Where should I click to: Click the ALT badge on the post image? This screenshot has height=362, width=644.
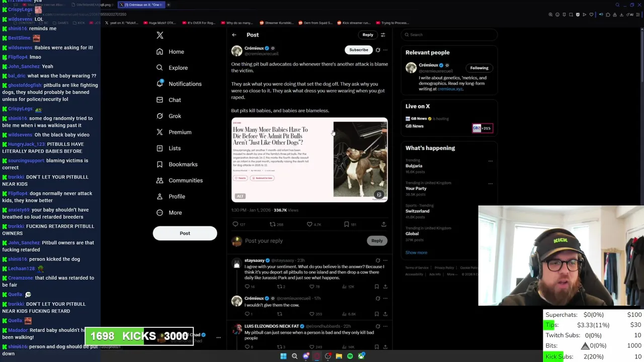tap(240, 196)
